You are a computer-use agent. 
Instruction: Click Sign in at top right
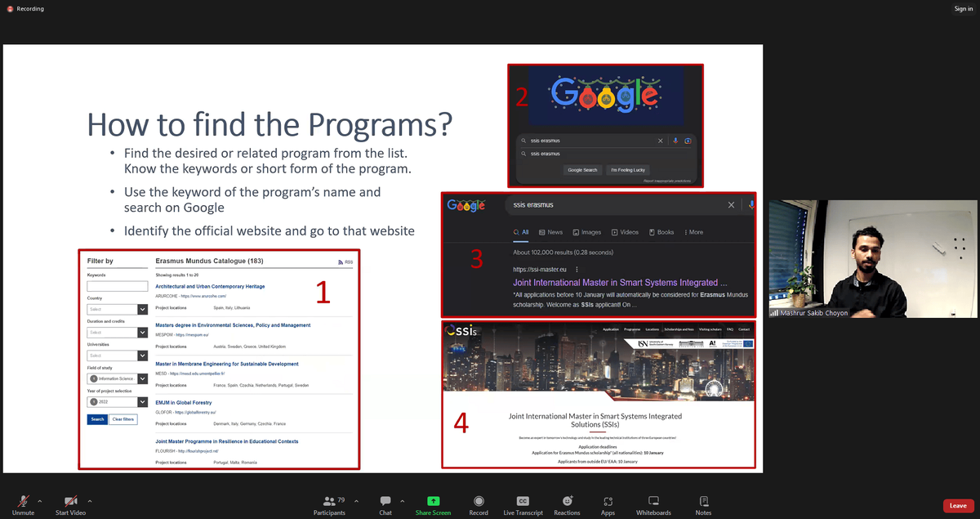pos(963,9)
